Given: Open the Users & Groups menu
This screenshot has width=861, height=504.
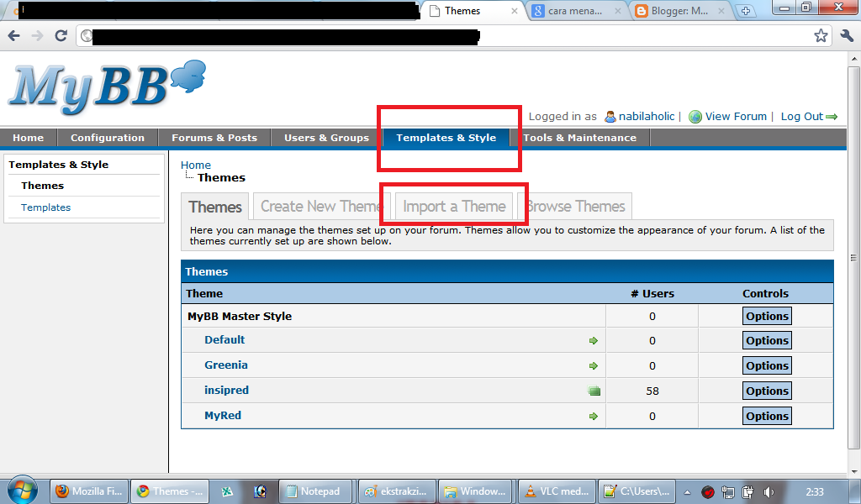Looking at the screenshot, I should tap(326, 138).
